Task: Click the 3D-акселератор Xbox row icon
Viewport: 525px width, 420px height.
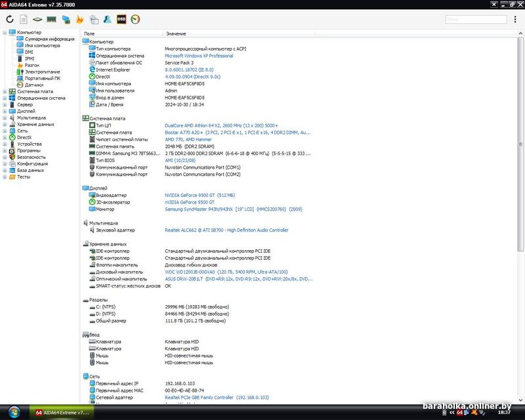Action: click(x=92, y=202)
